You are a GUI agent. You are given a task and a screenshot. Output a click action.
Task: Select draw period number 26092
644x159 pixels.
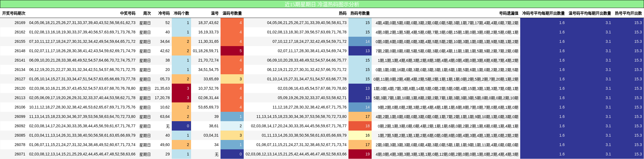coord(20,126)
